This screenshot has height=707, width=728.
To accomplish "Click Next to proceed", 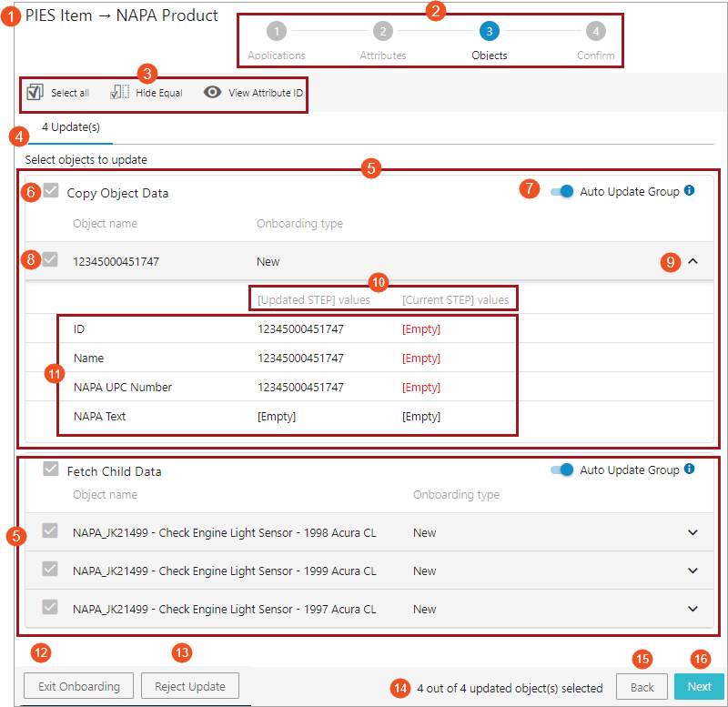I will (699, 687).
